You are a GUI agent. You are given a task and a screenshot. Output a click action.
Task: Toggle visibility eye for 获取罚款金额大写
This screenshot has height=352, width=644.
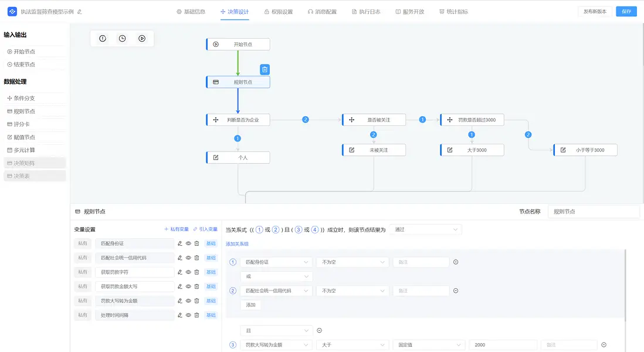pos(188,287)
